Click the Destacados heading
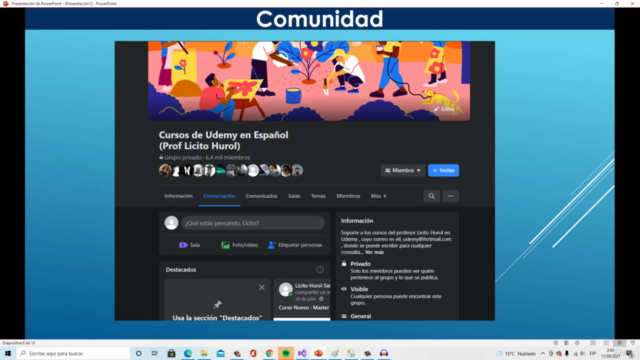This screenshot has height=360, width=640. [181, 270]
